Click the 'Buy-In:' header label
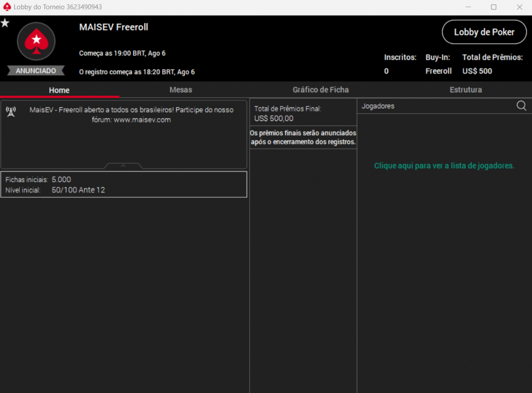 [437, 57]
